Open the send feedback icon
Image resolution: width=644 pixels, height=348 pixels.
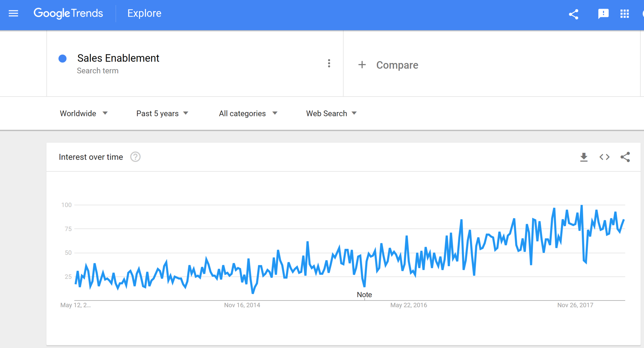click(x=603, y=14)
